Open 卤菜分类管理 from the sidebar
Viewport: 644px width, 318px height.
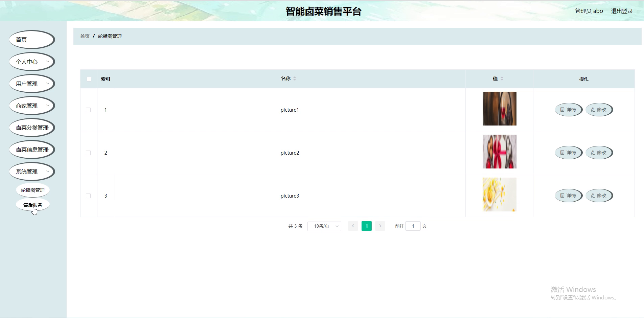pos(32,128)
